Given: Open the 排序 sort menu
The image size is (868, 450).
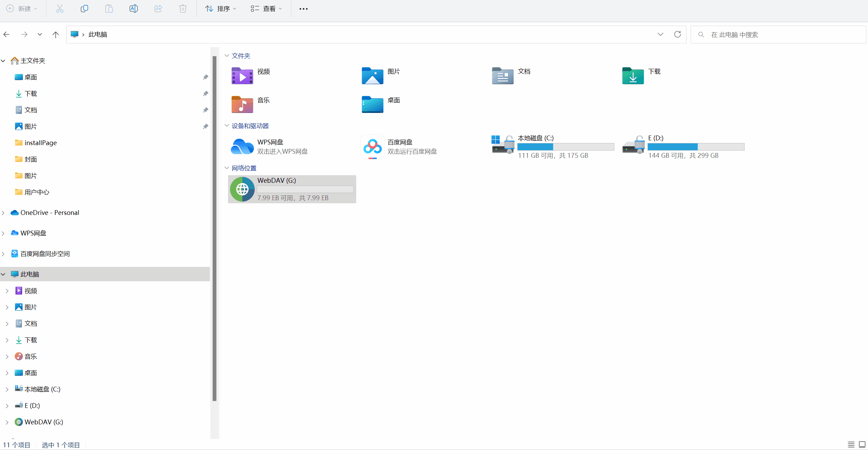Looking at the screenshot, I should 220,9.
